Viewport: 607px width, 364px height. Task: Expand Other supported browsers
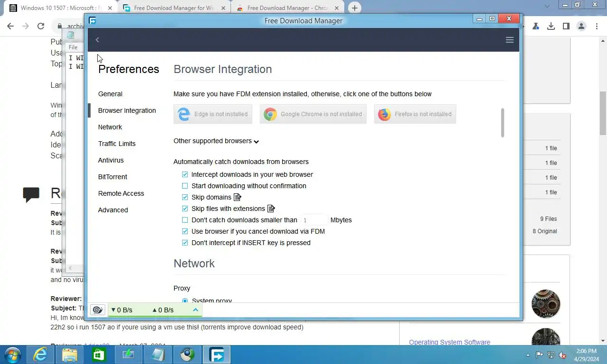click(216, 141)
